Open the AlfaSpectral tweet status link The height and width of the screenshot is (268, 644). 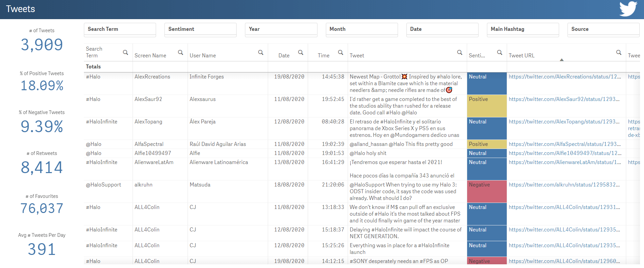(x=565, y=144)
